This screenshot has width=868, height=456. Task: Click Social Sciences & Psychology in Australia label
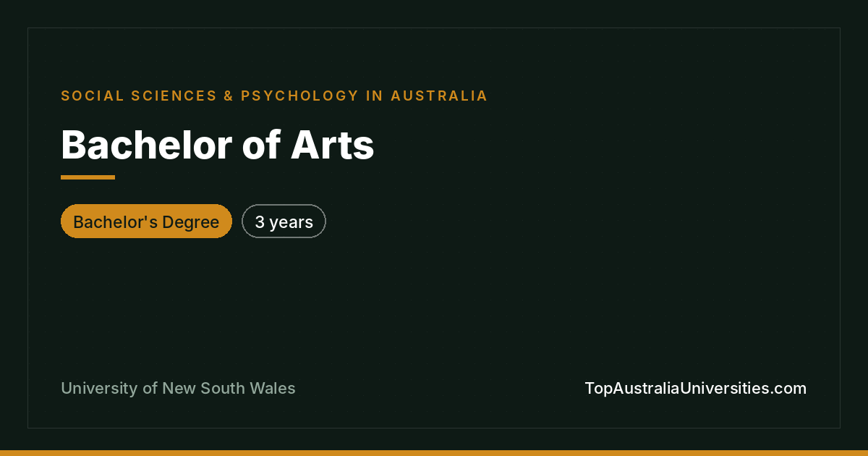click(x=274, y=96)
